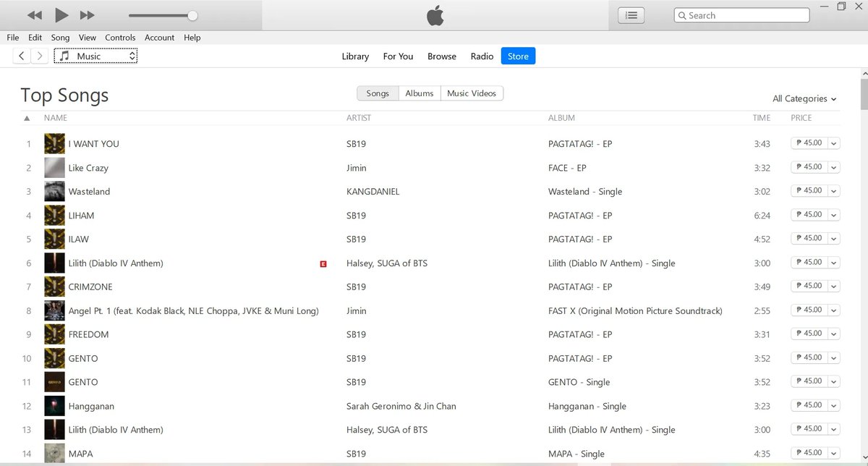
Task: Sort by the PRICE column header
Action: point(801,118)
